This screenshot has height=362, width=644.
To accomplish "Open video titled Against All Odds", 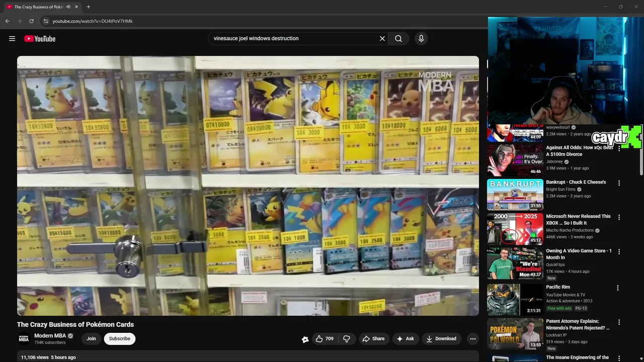I will coord(580,151).
